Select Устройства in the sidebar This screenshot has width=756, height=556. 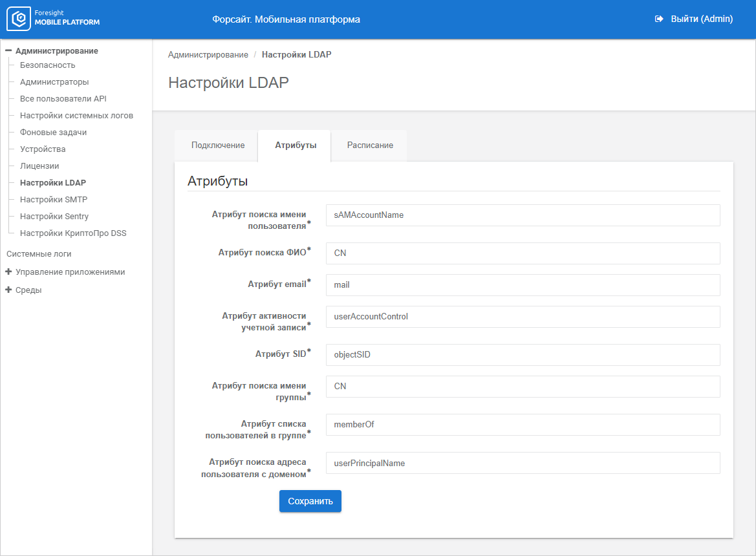pyautogui.click(x=43, y=149)
